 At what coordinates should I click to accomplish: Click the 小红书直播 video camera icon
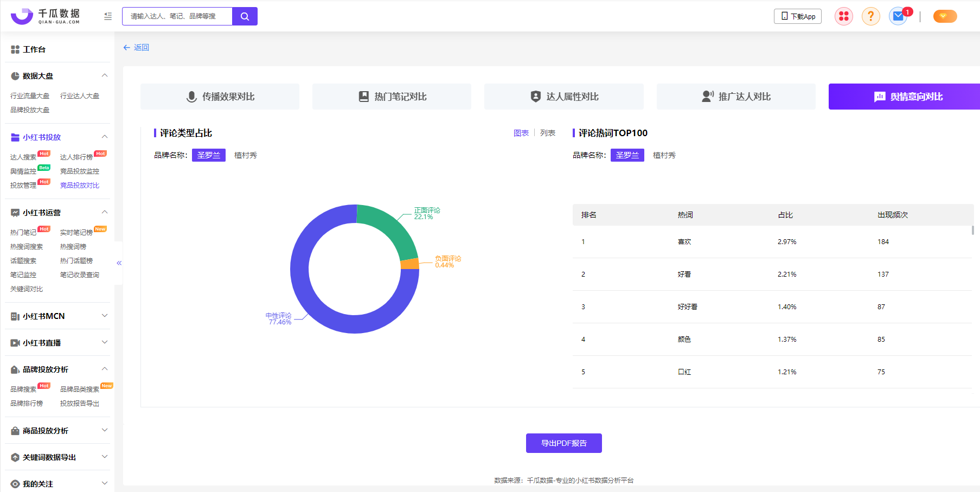pyautogui.click(x=15, y=343)
